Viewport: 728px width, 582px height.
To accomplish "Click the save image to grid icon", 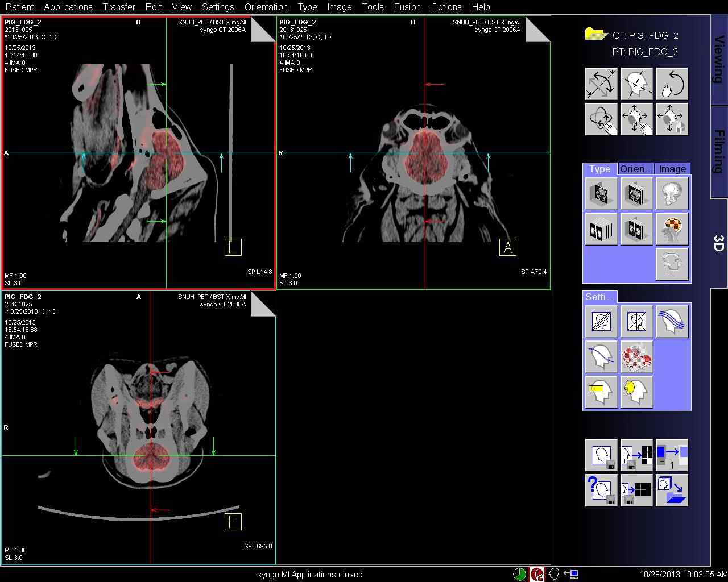I will (636, 455).
